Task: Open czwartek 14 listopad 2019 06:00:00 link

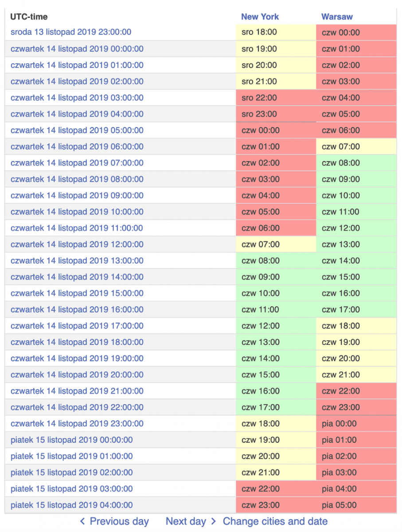Action: [77, 147]
